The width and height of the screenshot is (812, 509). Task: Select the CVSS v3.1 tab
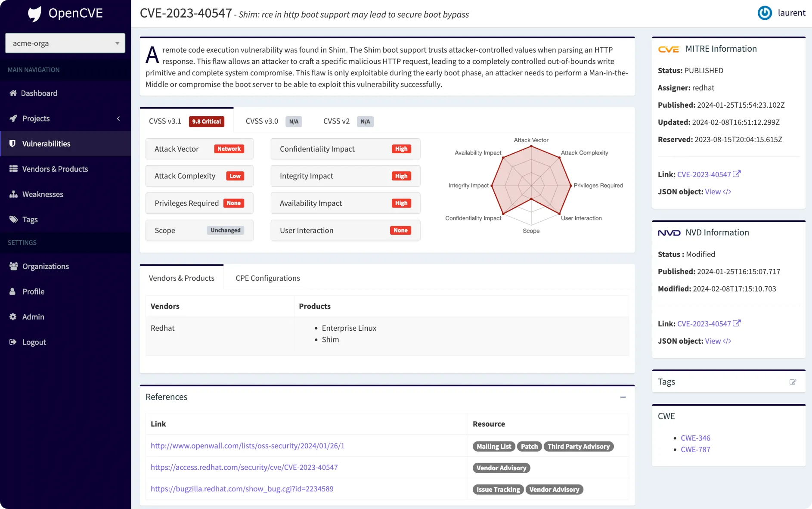coord(186,121)
